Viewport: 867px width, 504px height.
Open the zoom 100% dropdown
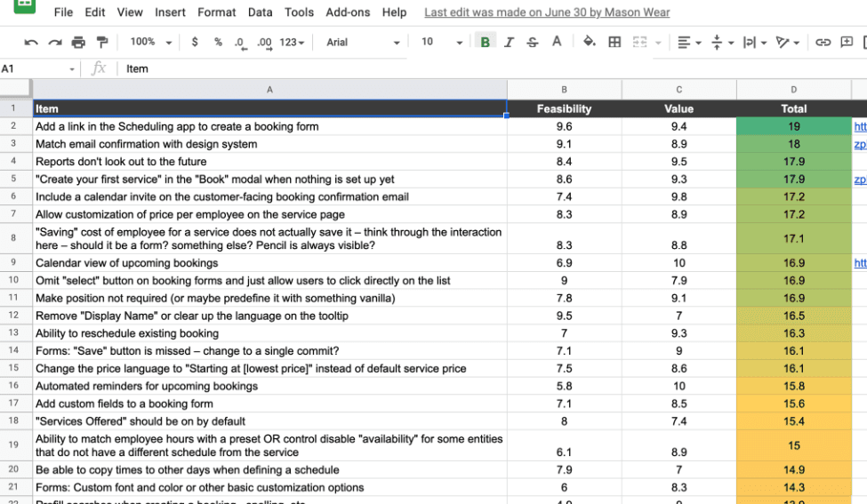(x=150, y=42)
